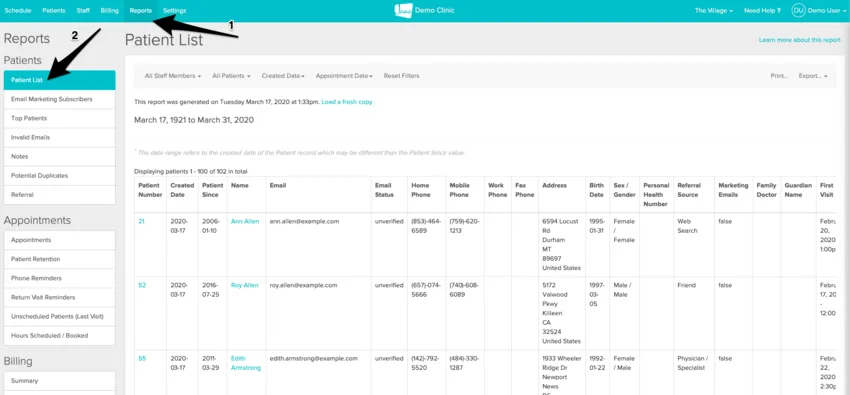Open Invalid Emails report
850x395 pixels.
(x=60, y=138)
